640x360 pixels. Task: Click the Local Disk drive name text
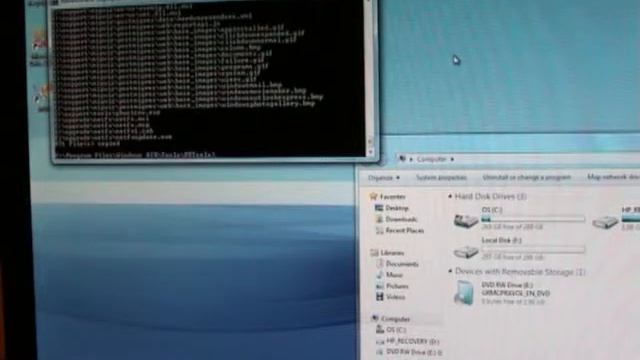(x=502, y=240)
